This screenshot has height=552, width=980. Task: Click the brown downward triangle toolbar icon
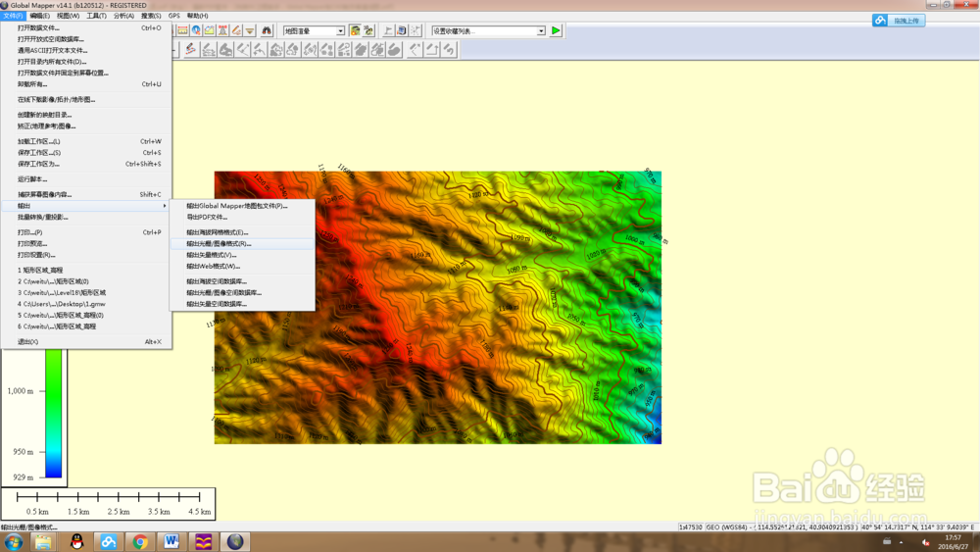tap(250, 30)
